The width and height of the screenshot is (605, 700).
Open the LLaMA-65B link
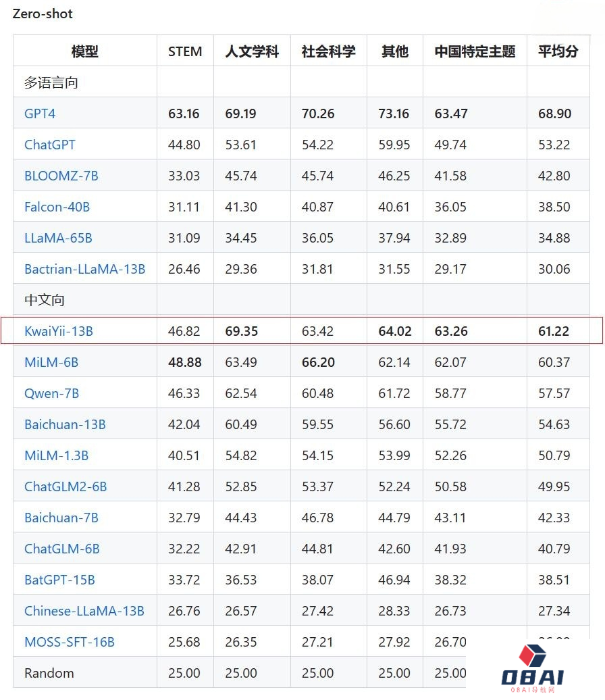[58, 238]
